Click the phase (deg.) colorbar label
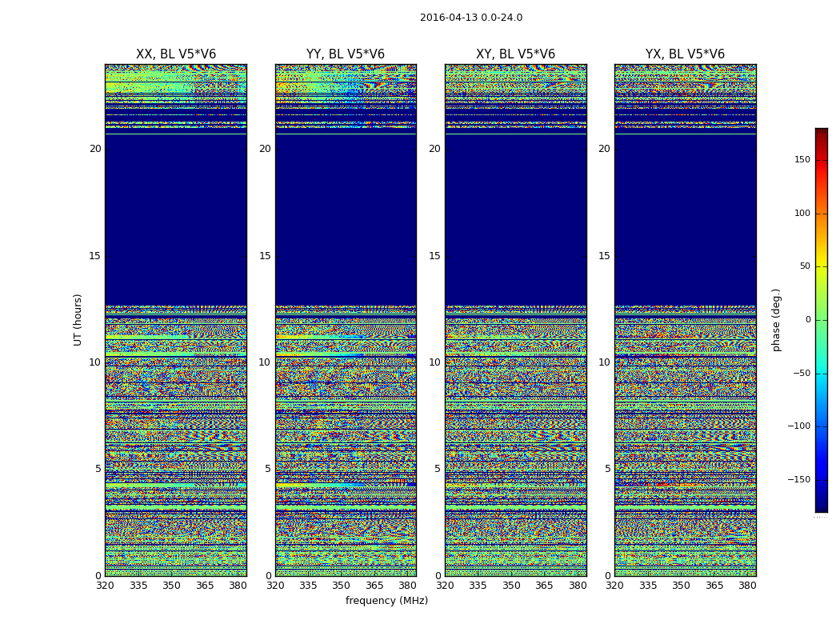 coord(776,319)
